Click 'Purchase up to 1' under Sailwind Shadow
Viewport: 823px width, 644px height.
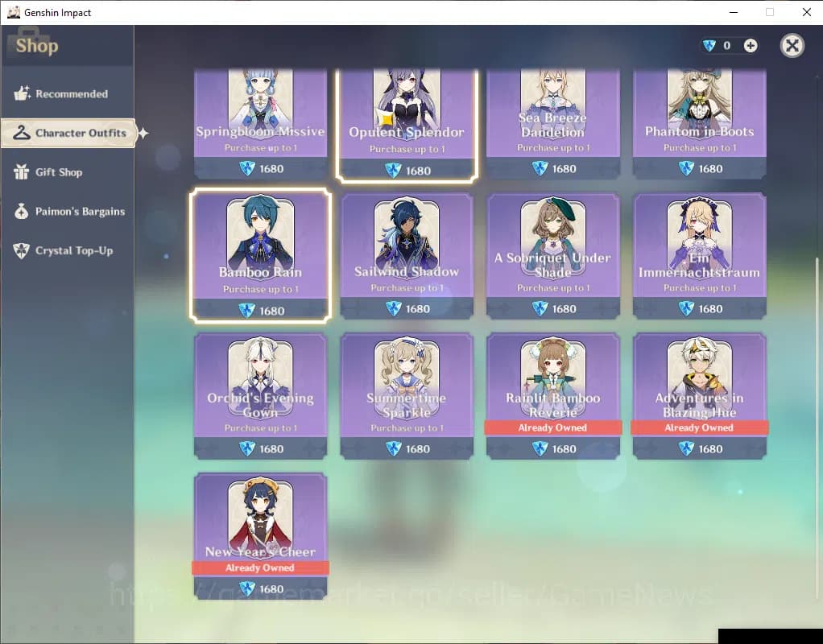point(407,287)
